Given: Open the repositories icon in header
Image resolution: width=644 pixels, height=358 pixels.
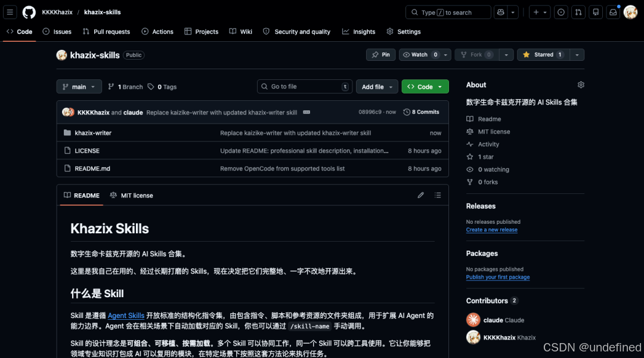Looking at the screenshot, I should pos(596,13).
